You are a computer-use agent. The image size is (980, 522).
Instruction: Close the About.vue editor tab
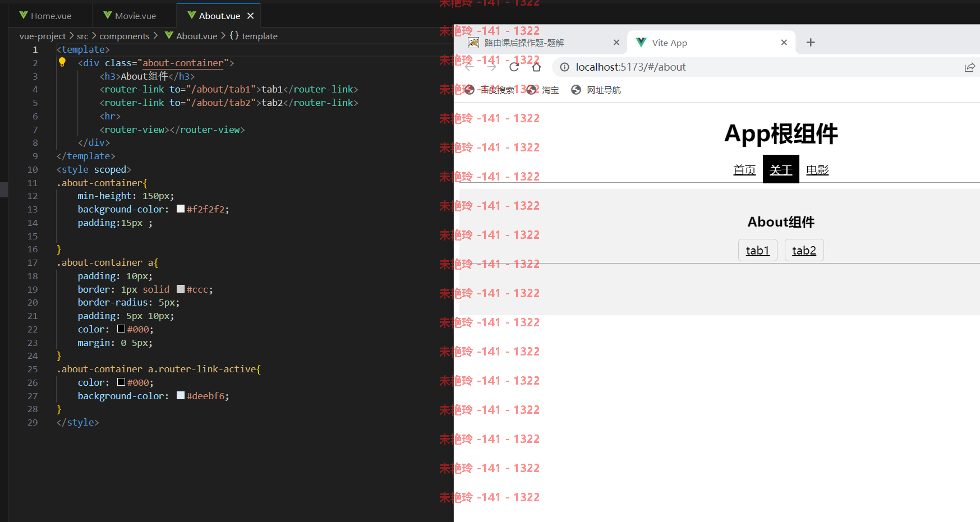251,16
